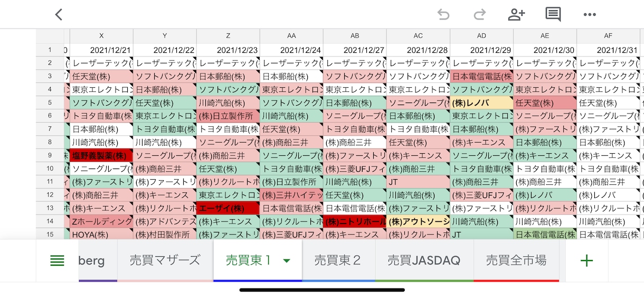Screen dimensions: 644x298
Task: Select red cell 塩野義製薬(株)
Action: [x=101, y=156]
